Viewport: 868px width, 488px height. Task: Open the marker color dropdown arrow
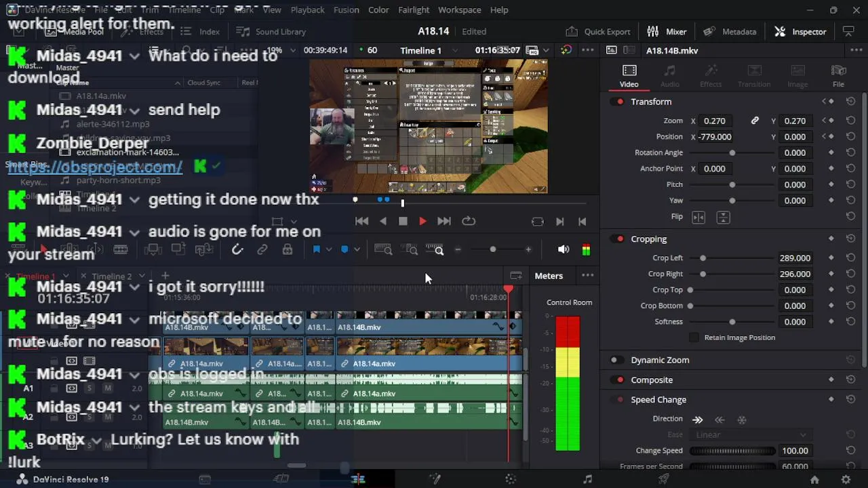(357, 249)
